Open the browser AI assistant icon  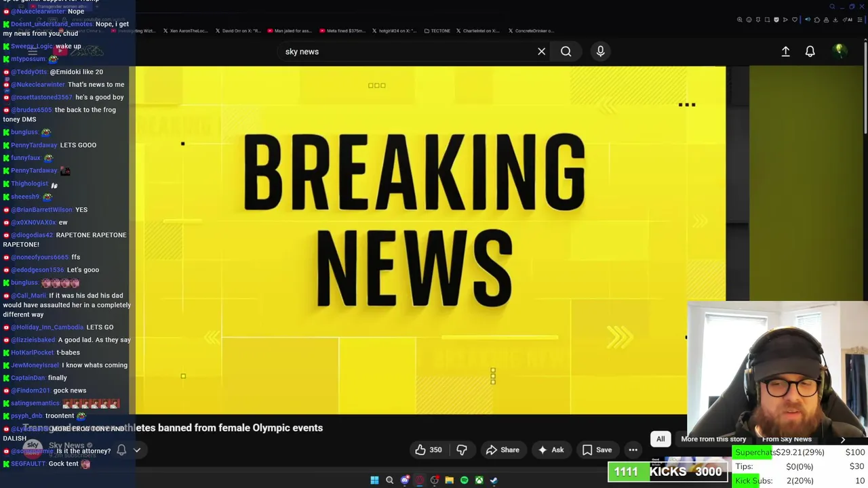coord(848,20)
